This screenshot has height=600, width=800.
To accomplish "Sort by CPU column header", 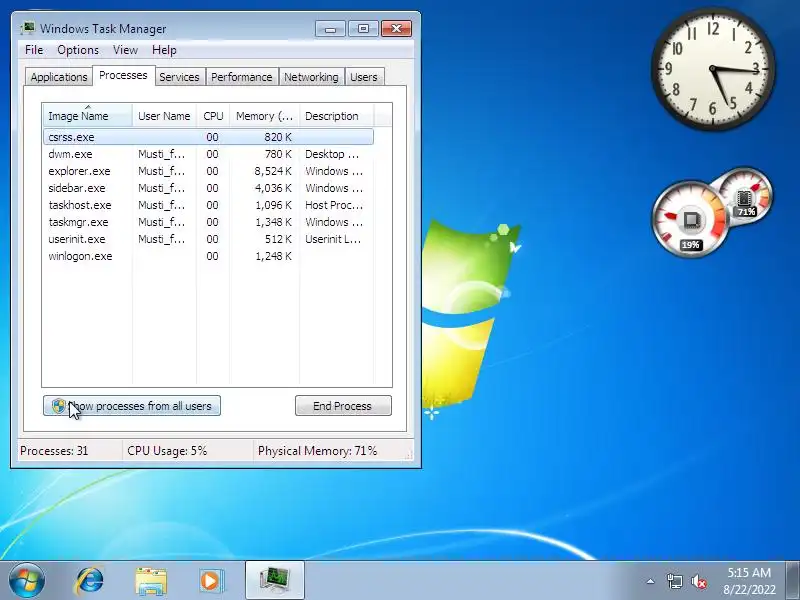I will click(x=213, y=116).
